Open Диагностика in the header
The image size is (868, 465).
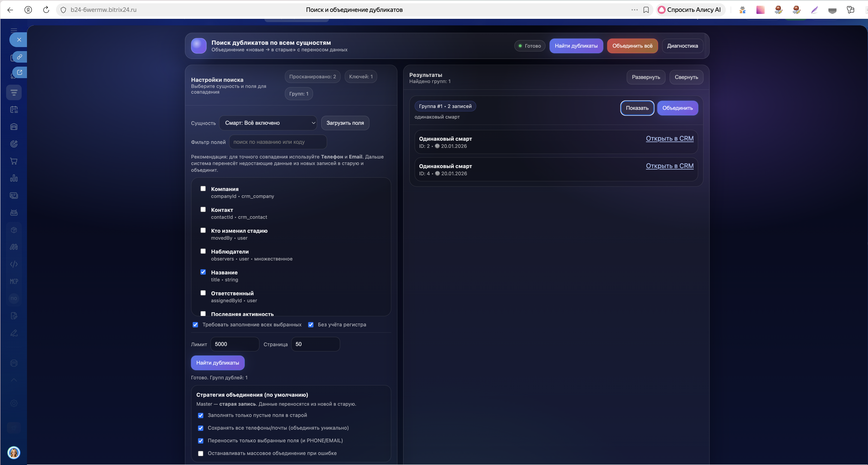[x=682, y=46]
